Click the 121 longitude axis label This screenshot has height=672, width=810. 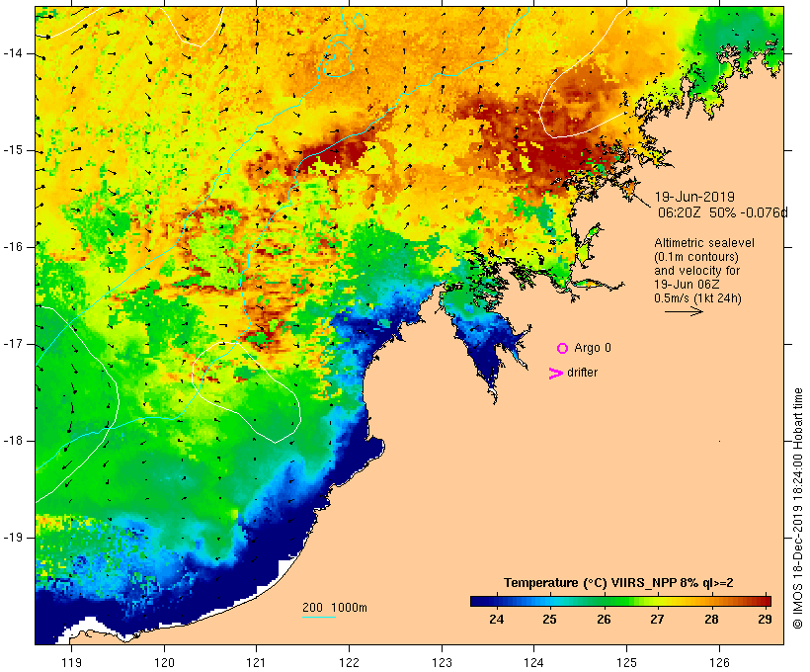(x=257, y=663)
